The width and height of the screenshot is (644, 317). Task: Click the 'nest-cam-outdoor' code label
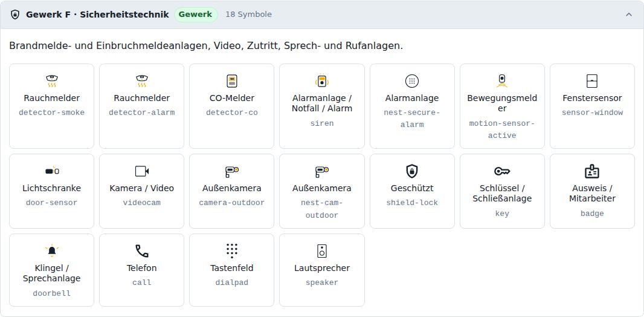(x=322, y=209)
